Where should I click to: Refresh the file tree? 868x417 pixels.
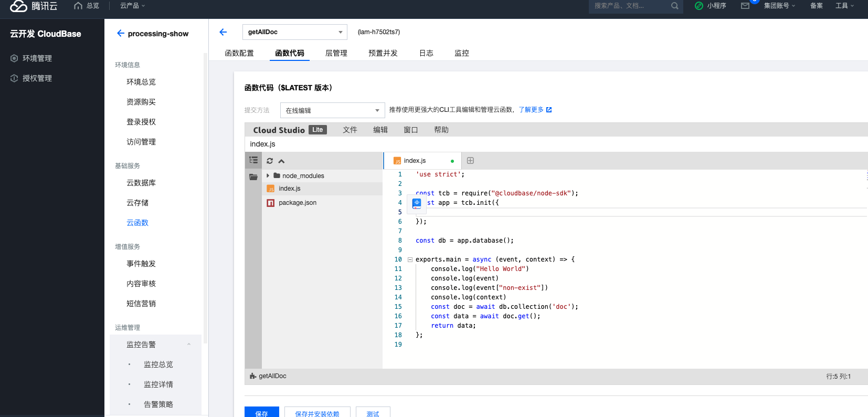(270, 161)
